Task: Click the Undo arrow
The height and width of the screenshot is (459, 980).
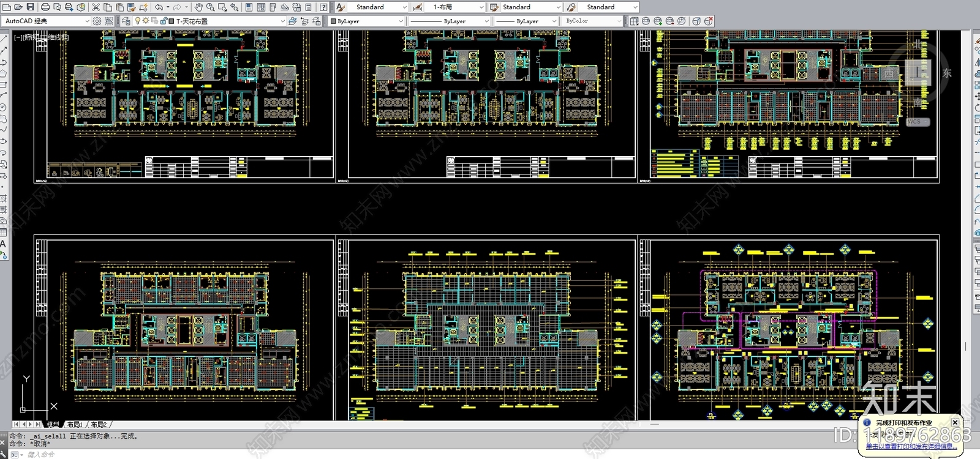Action: [x=159, y=7]
